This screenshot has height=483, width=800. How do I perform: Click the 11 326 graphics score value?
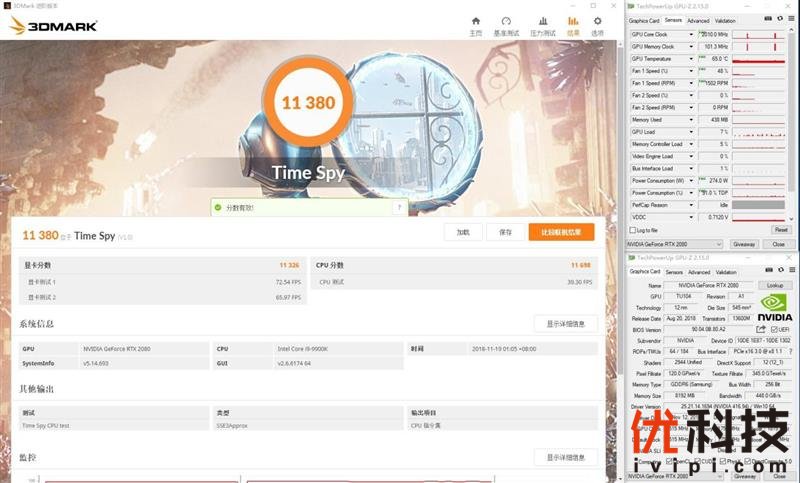[x=289, y=265]
